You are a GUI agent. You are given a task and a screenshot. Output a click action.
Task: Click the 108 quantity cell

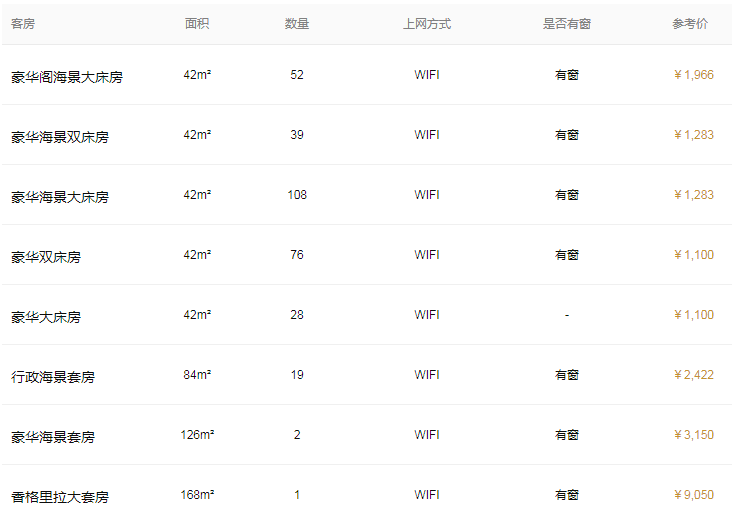297,195
